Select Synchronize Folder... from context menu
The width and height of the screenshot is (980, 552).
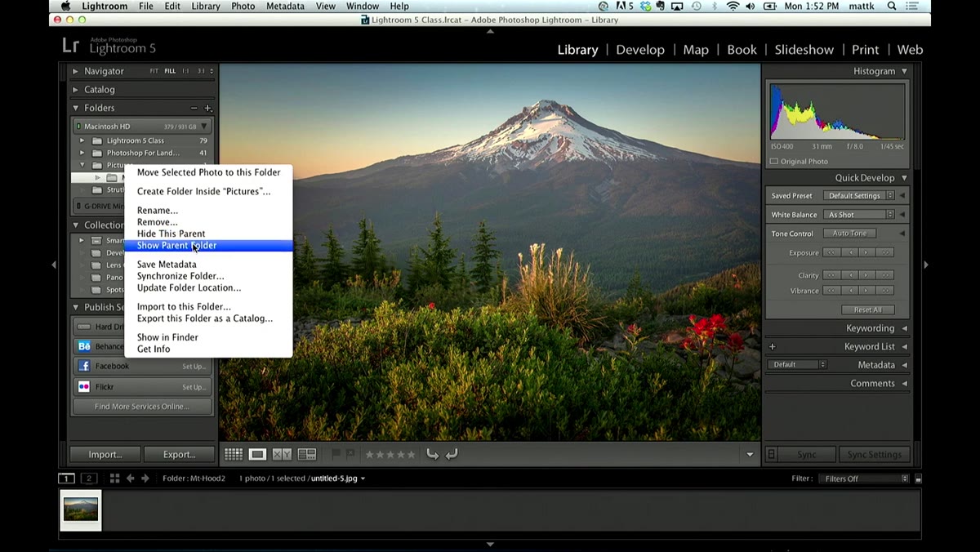180,276
